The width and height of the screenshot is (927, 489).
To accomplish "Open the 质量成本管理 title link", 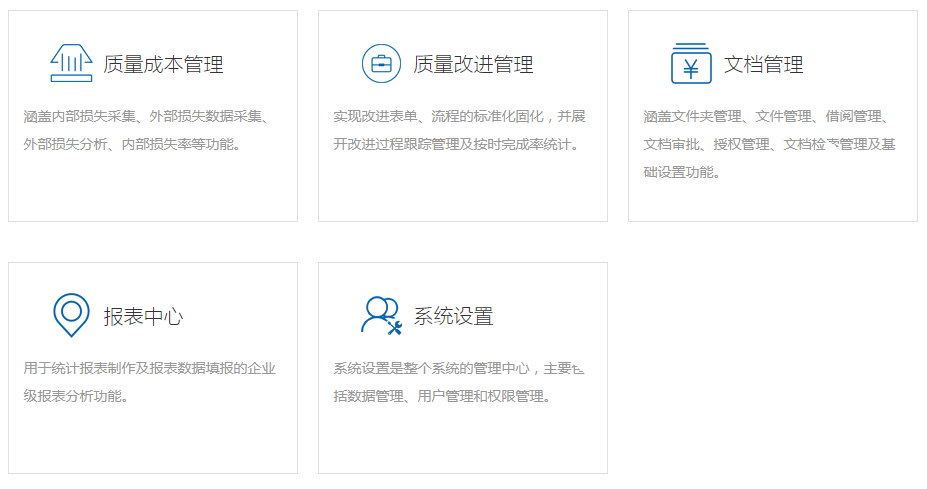I will click(163, 65).
